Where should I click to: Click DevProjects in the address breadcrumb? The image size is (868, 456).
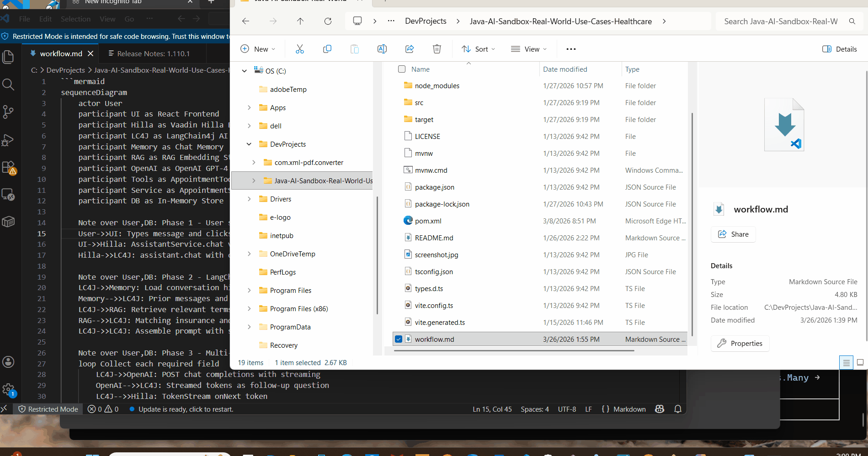click(426, 21)
